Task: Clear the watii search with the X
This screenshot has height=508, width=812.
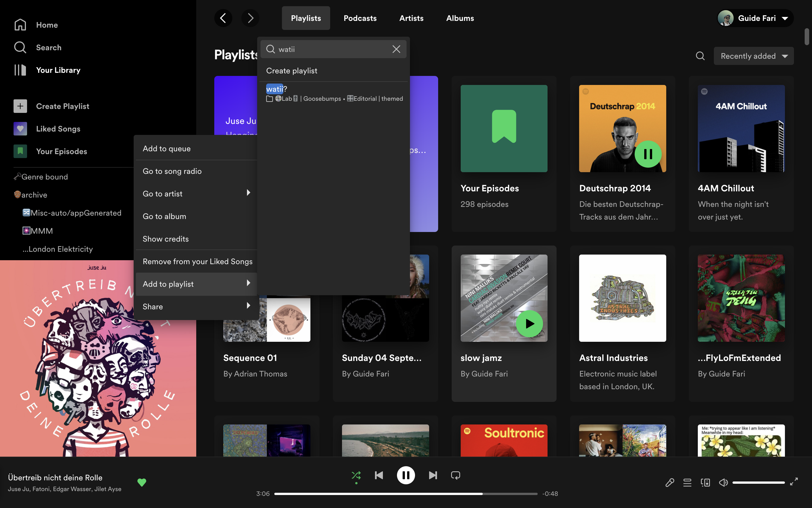Action: 396,49
